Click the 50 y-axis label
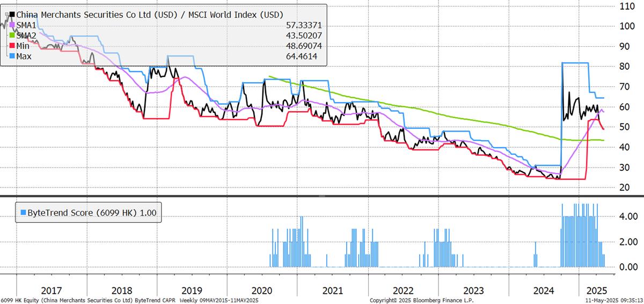The width and height of the screenshot is (644, 304). (626, 127)
